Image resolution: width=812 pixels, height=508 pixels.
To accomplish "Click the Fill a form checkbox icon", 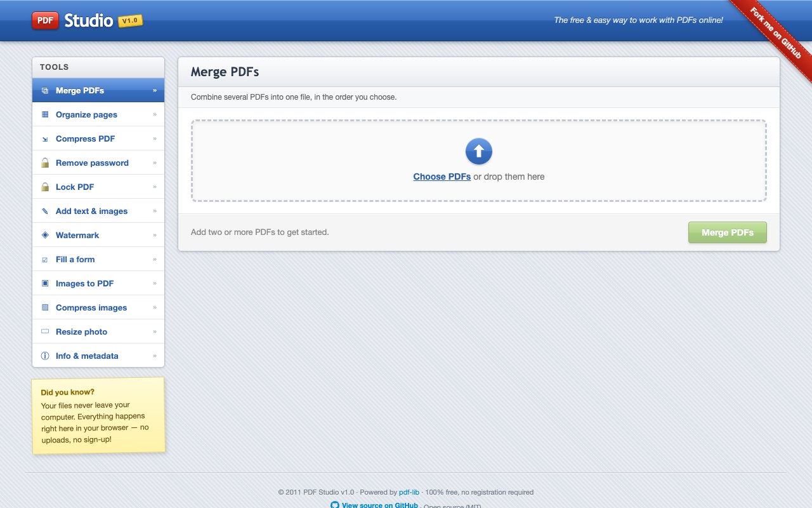I will pyautogui.click(x=45, y=260).
